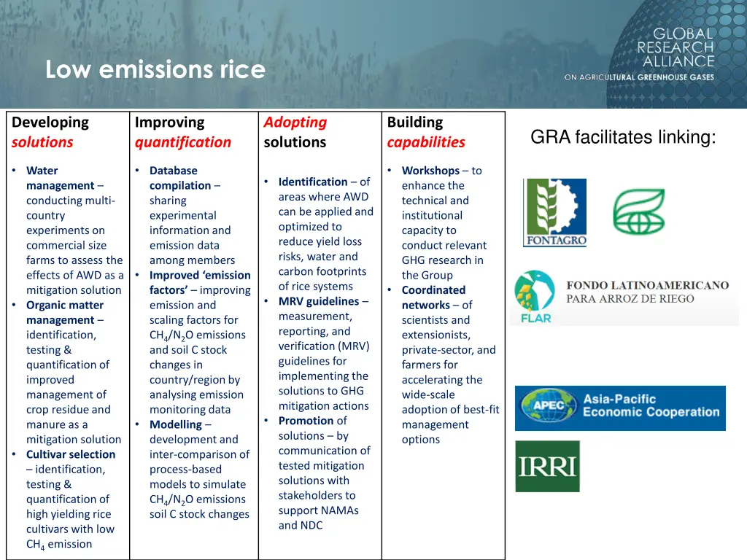
Task: Click the 'Identification' bullet term
Action: point(313,182)
